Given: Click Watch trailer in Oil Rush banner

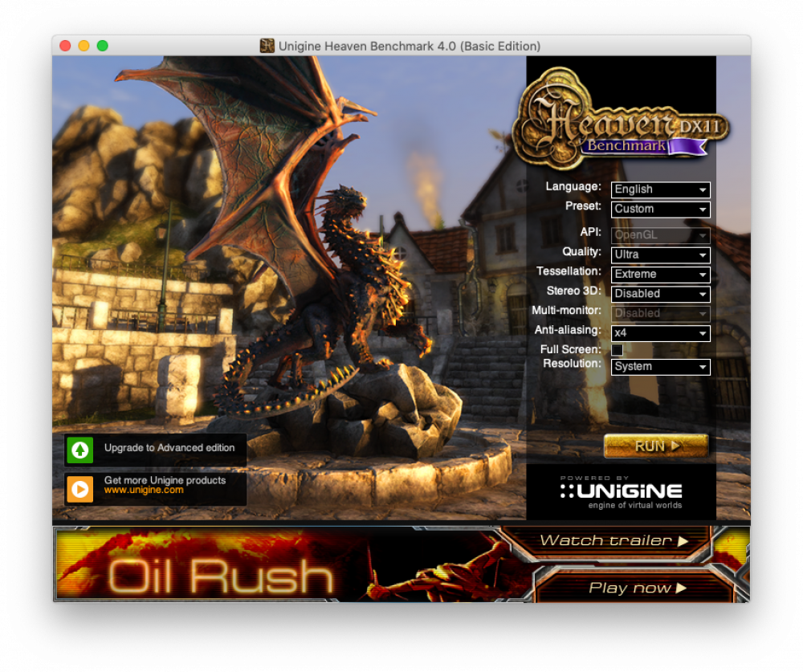Looking at the screenshot, I should click(613, 541).
